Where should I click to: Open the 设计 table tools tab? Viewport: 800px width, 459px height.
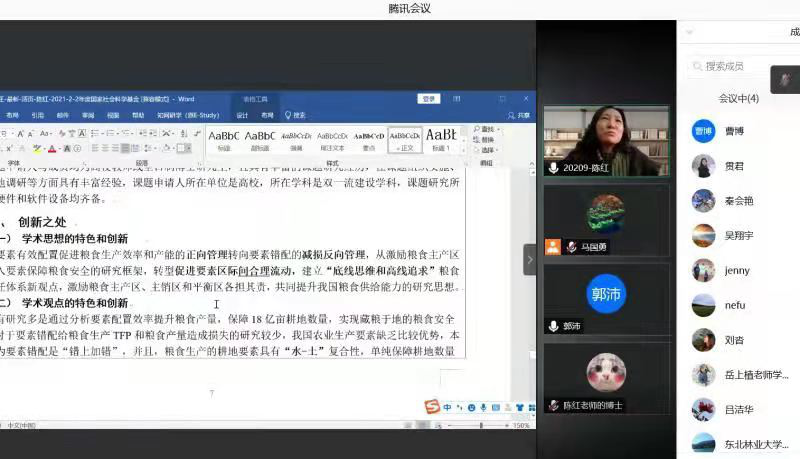click(x=242, y=115)
